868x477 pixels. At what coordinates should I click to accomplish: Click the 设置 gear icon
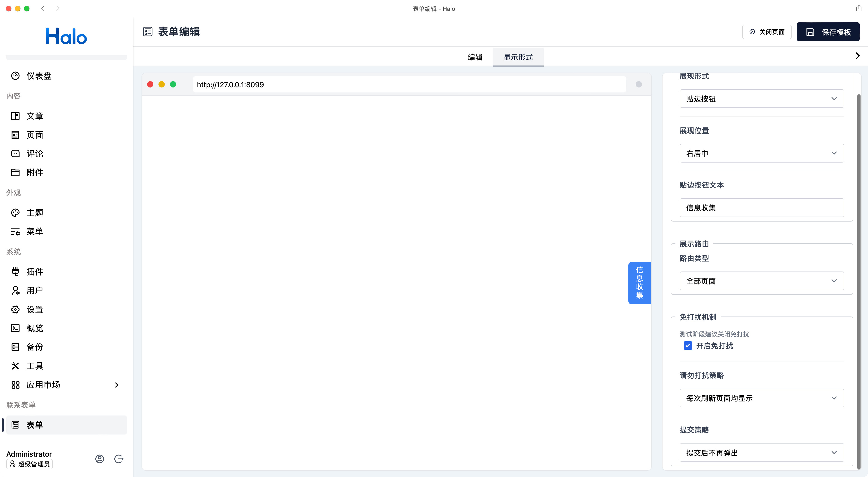15,309
